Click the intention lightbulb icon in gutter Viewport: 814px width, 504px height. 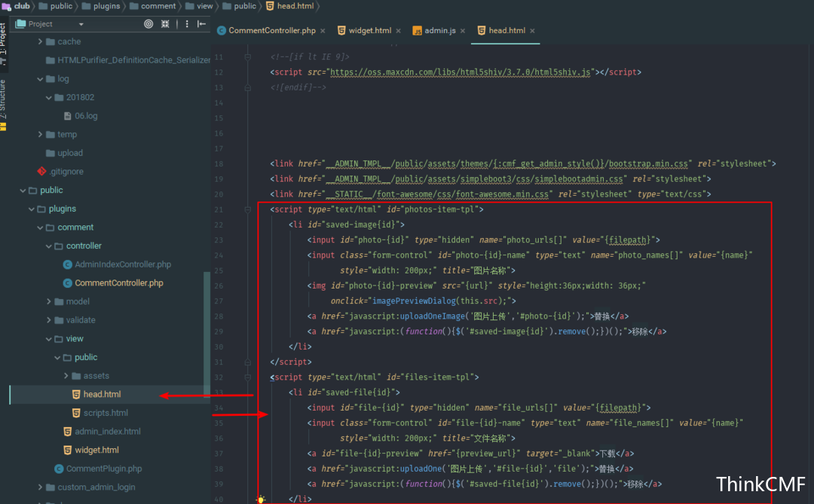tap(261, 499)
